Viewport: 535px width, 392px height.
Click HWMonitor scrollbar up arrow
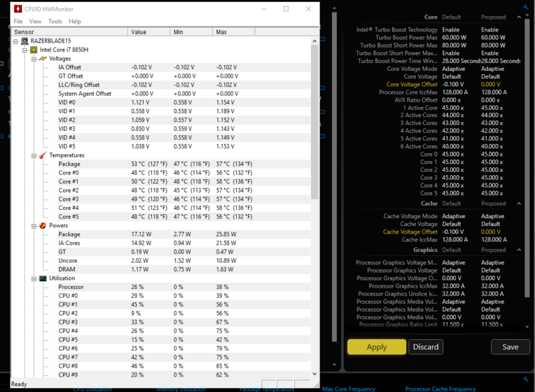click(314, 41)
